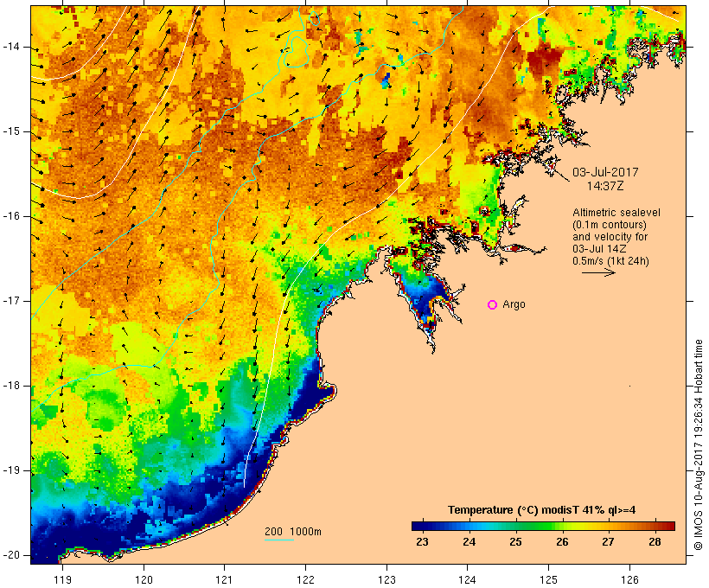This screenshot has height=588, width=709.
Task: Click latitude axis label '-16'
Action: 11,217
